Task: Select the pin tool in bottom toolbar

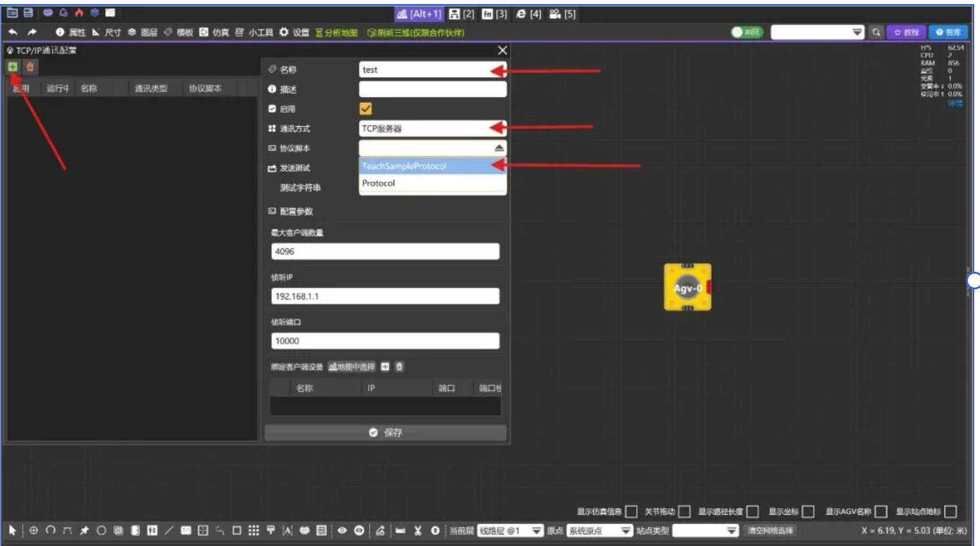Action: 84,530
